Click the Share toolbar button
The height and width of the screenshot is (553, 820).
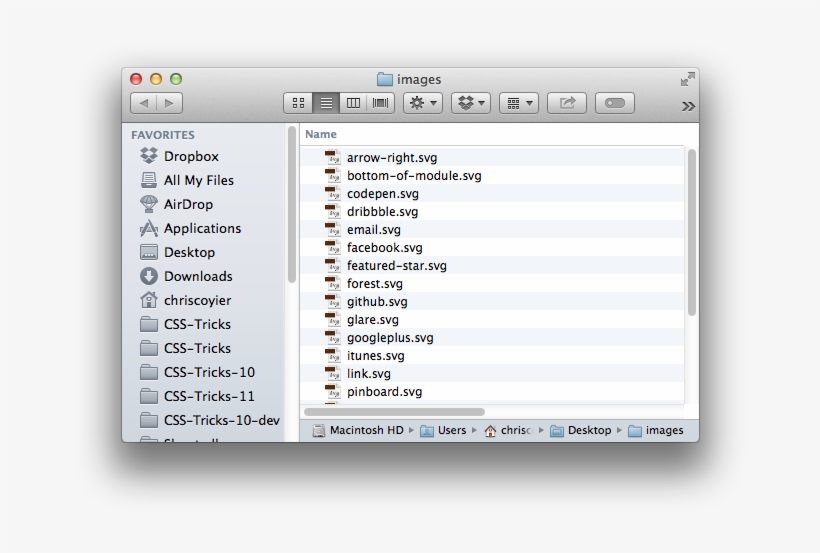pyautogui.click(x=567, y=103)
